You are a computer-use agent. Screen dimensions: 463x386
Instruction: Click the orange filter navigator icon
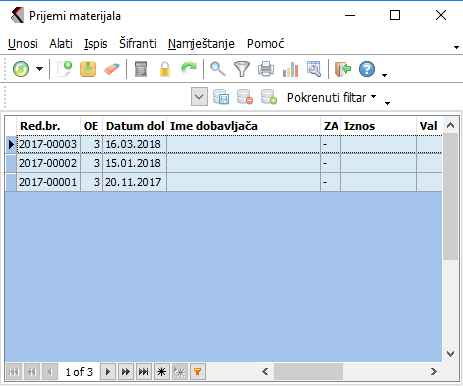(198, 371)
